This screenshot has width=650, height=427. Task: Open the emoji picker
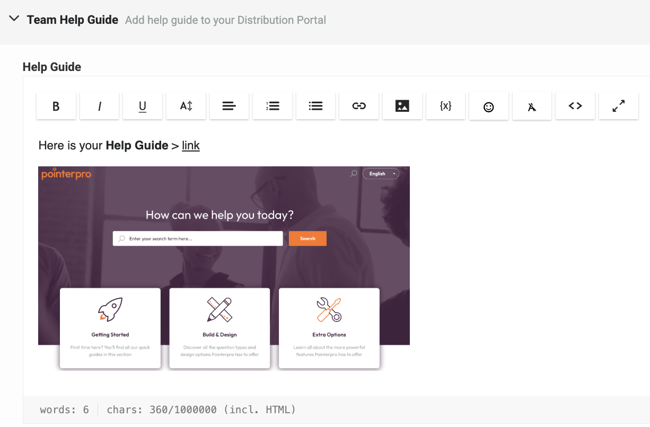tap(489, 106)
